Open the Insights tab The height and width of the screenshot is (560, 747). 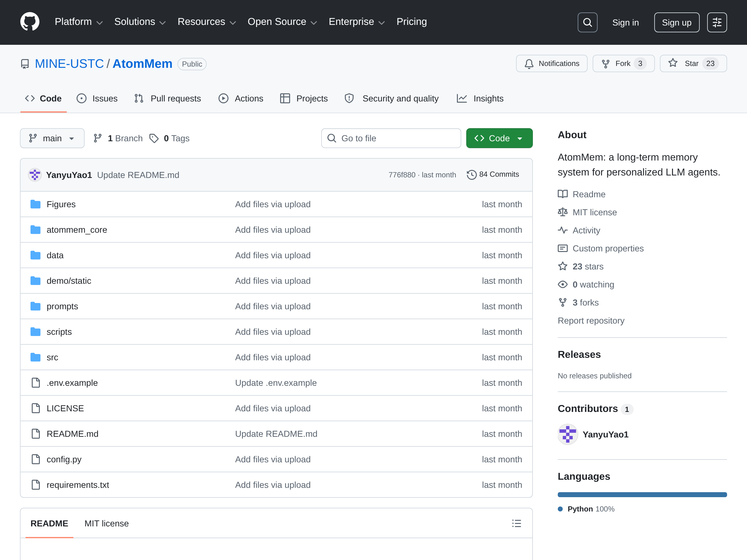(x=480, y=99)
